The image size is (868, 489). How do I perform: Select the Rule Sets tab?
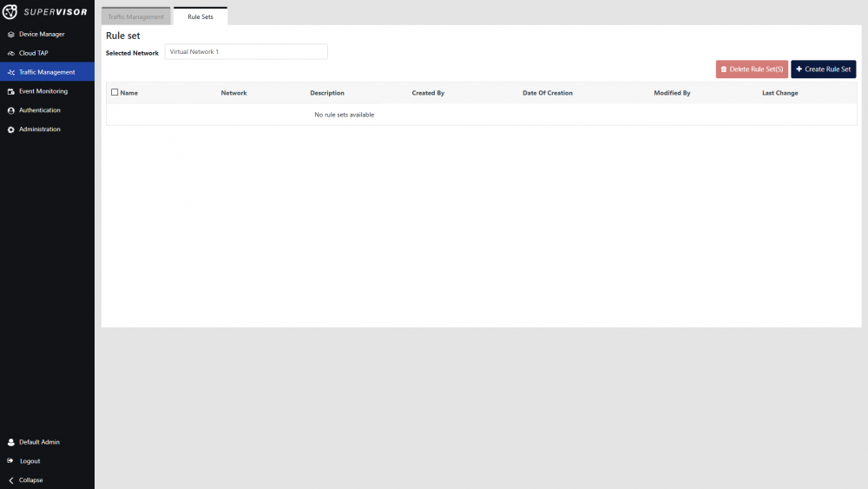pyautogui.click(x=201, y=17)
